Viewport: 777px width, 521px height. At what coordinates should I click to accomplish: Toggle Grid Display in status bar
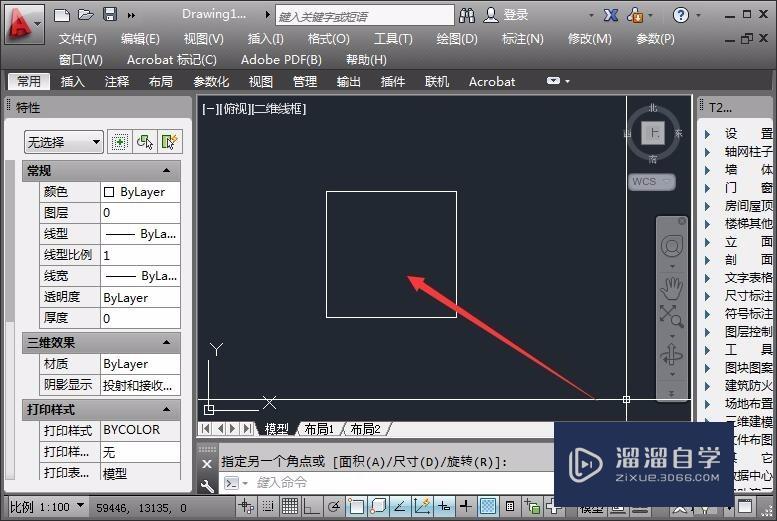[x=289, y=506]
